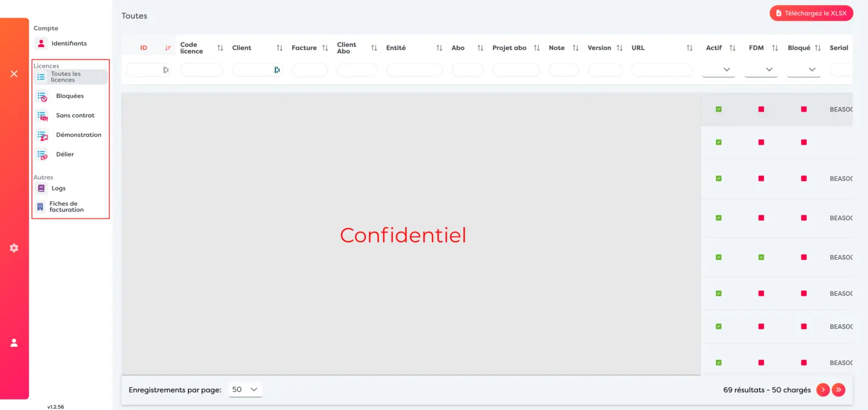Sort the Projet abo column arrows
This screenshot has width=868, height=410.
click(x=537, y=48)
